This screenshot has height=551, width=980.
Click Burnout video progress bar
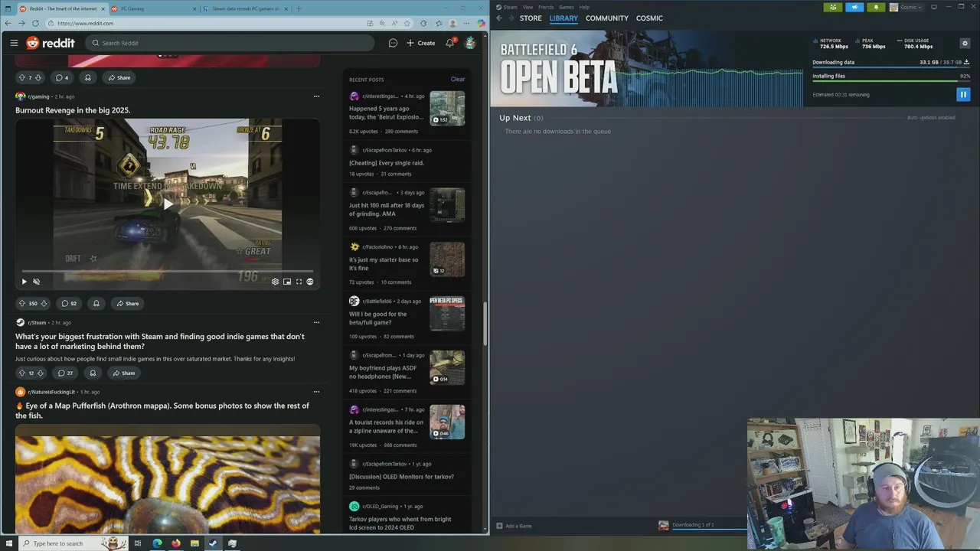pos(167,271)
